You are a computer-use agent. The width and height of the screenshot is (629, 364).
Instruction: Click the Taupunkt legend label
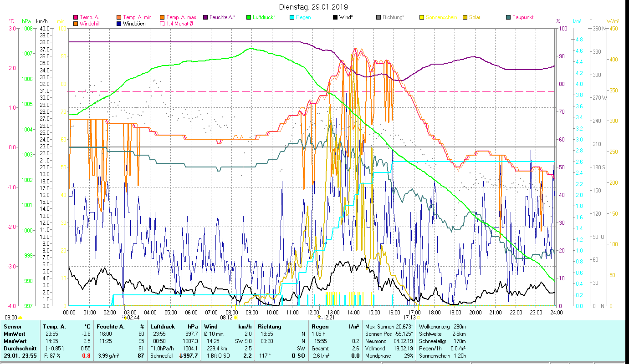pyautogui.click(x=522, y=18)
